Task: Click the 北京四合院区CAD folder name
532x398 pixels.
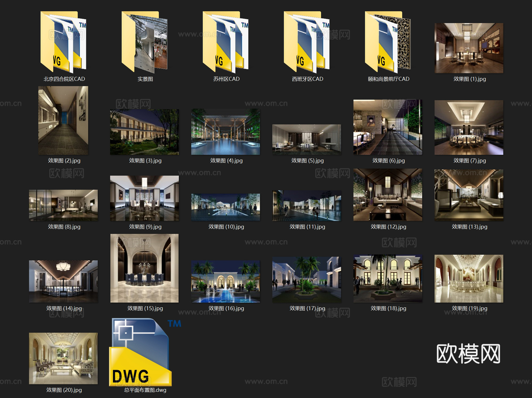Action: [64, 79]
